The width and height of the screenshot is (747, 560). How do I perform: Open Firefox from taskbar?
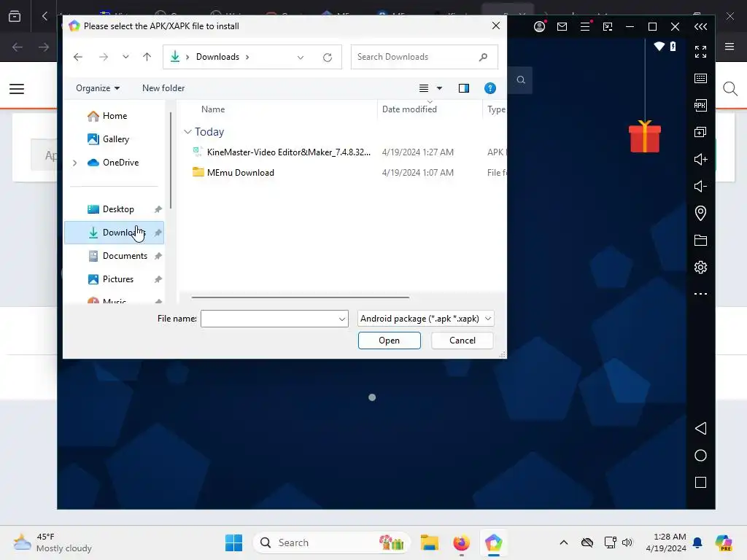pyautogui.click(x=461, y=542)
